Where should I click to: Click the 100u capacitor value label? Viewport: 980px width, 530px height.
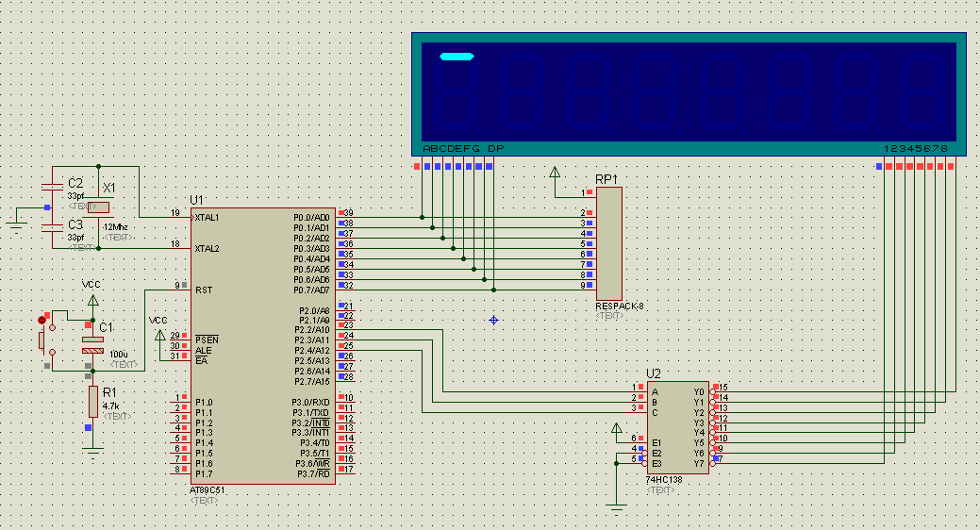(x=119, y=355)
